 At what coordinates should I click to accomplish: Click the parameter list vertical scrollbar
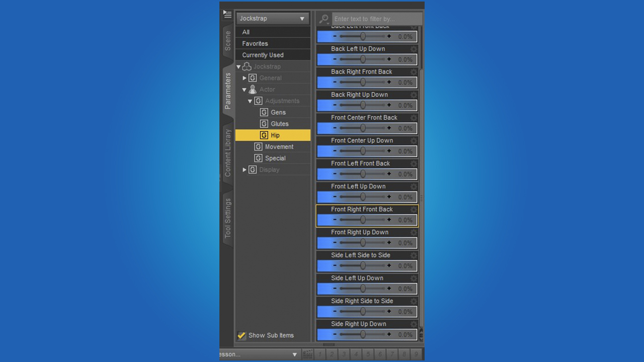pyautogui.click(x=421, y=199)
